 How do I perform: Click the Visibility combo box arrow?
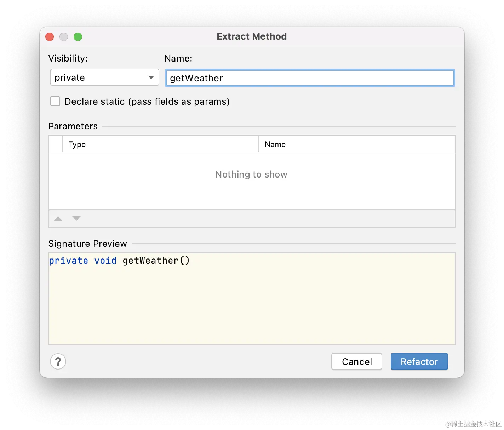pos(151,77)
